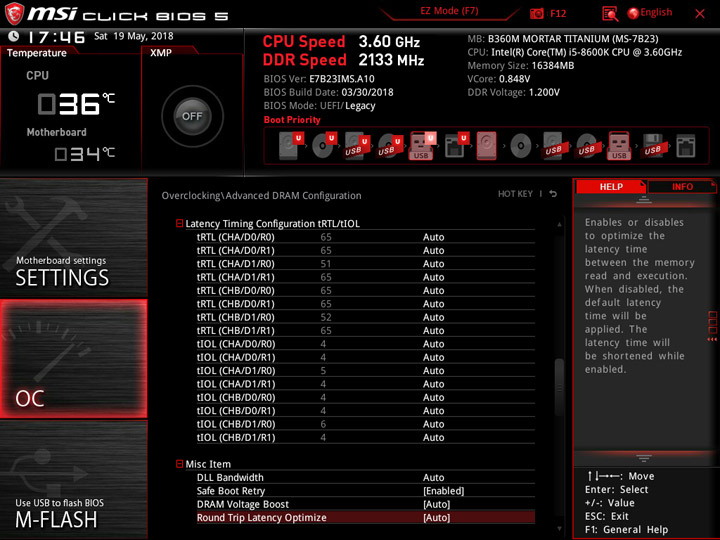Viewport: 720px width, 540px height.
Task: Select the USB floppy boot priority icon
Action: pyautogui.click(x=653, y=146)
